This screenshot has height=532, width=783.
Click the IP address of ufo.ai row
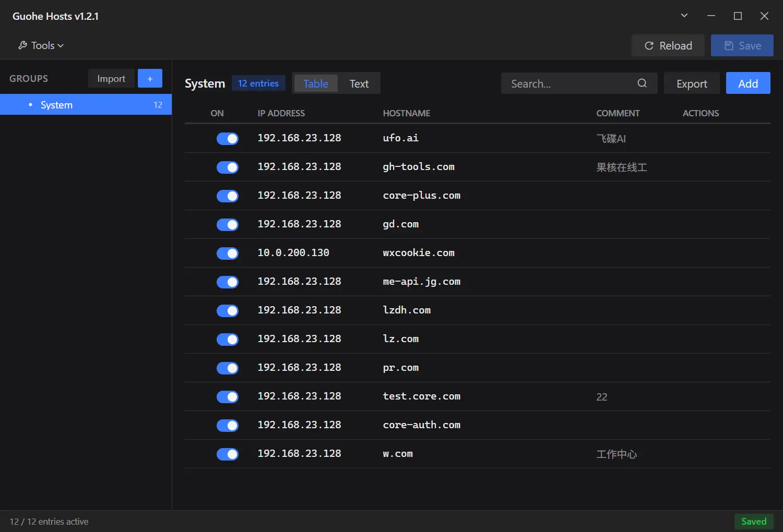[299, 138]
